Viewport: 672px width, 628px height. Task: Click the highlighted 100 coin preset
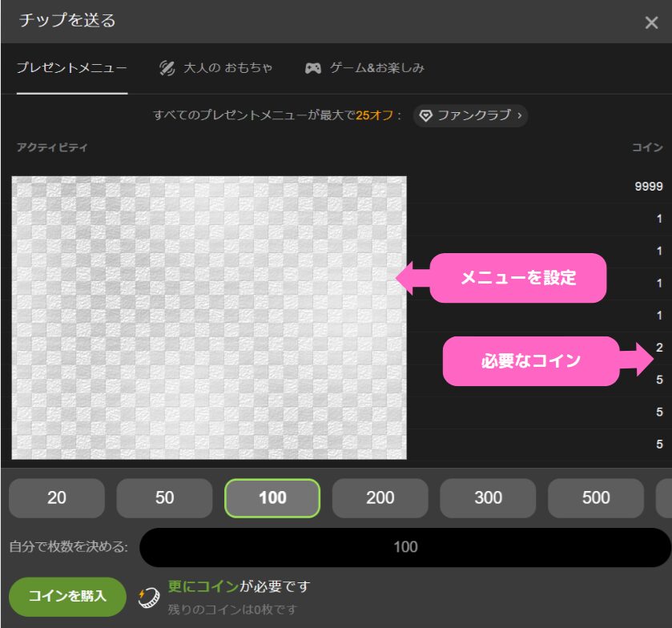click(x=272, y=497)
